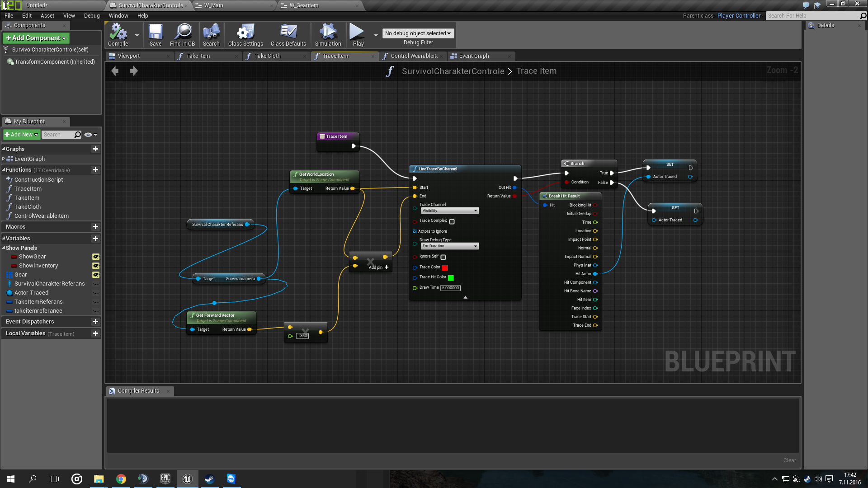Screen dimensions: 868x488
Task: Open Class Defaults
Action: pyautogui.click(x=288, y=35)
